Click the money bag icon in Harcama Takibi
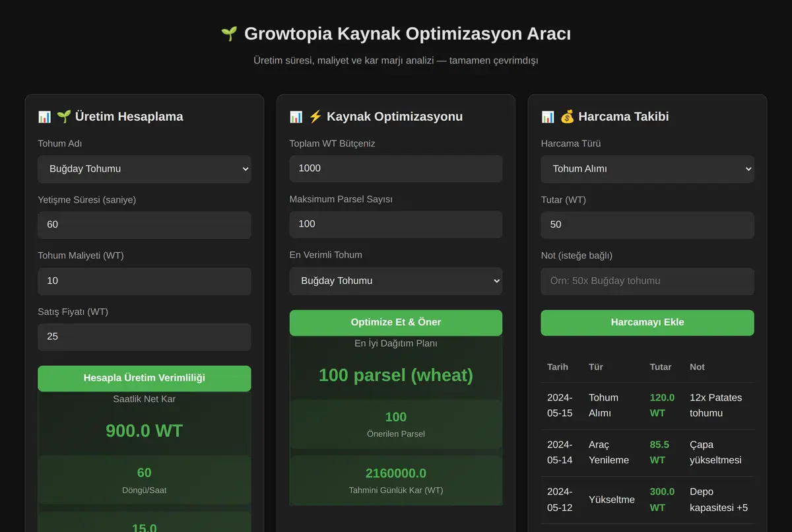792x532 pixels. point(568,117)
